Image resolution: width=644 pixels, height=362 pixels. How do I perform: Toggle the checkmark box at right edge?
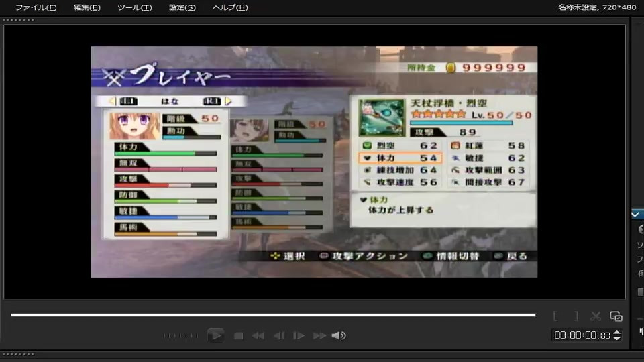click(x=636, y=214)
